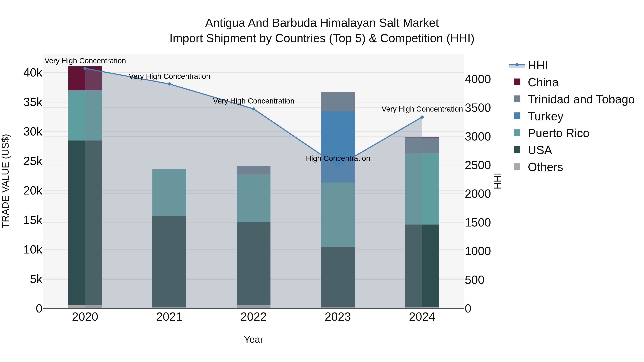Click the Puerto Rico segment of 2022 bar
Viewport: 644px width, 362px height.
click(x=253, y=198)
